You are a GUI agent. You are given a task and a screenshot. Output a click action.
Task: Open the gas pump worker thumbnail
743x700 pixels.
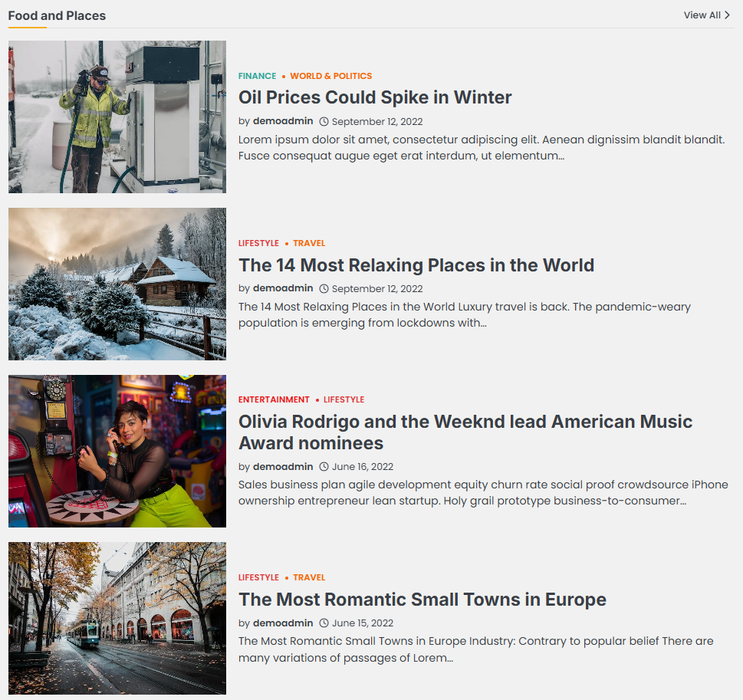tap(117, 117)
